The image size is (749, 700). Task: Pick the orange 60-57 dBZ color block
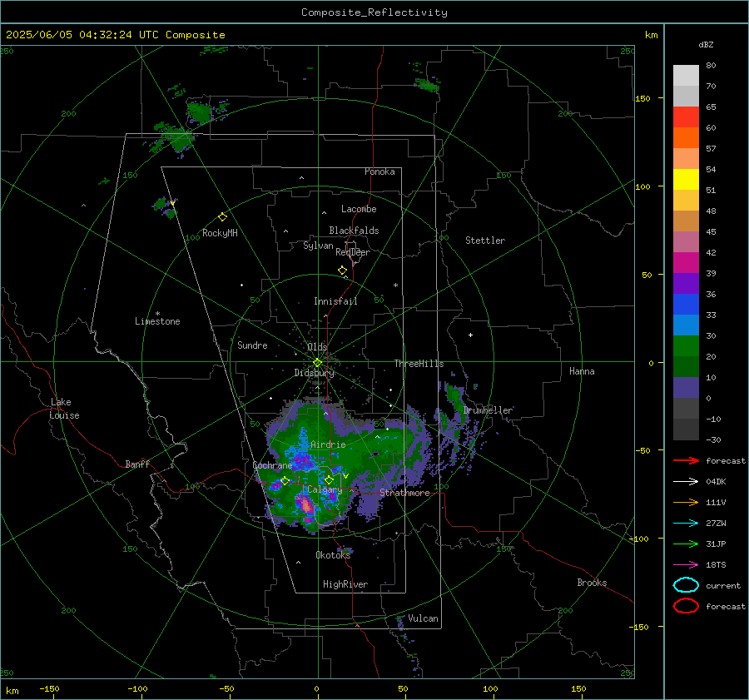click(x=686, y=137)
